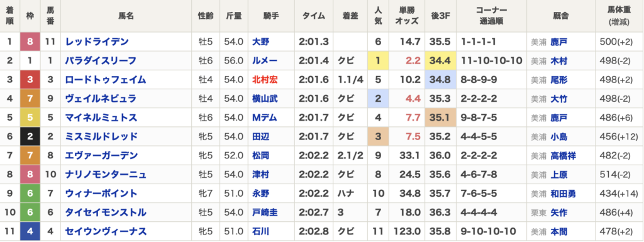Open horse パラダイスリーフ page
The image size is (644, 242).
point(101,61)
